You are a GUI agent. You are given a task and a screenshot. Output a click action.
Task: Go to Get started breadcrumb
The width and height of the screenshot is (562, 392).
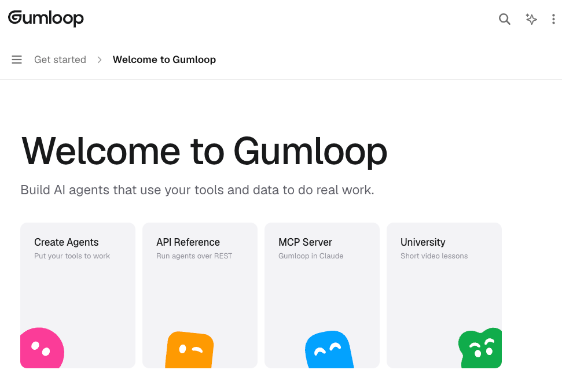(x=60, y=60)
